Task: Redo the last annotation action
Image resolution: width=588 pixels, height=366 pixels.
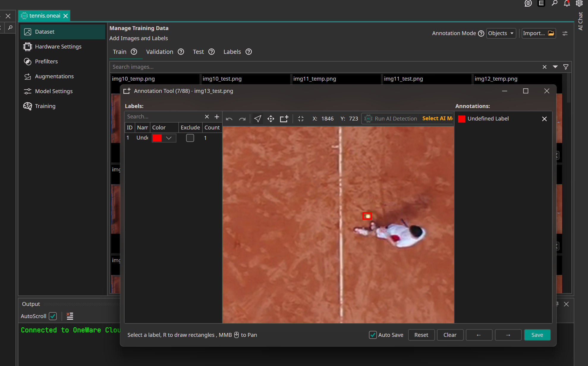Action: pyautogui.click(x=242, y=118)
